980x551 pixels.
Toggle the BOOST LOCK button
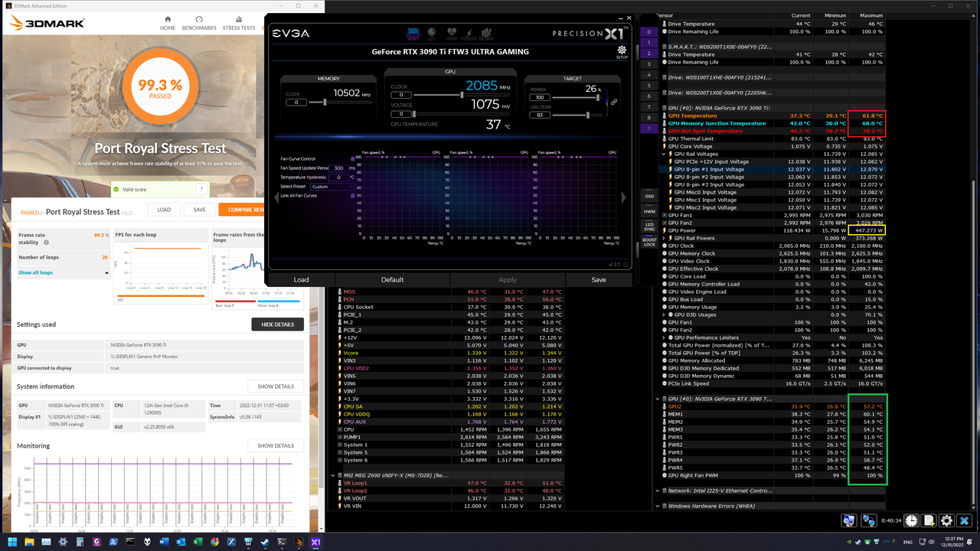coord(649,242)
